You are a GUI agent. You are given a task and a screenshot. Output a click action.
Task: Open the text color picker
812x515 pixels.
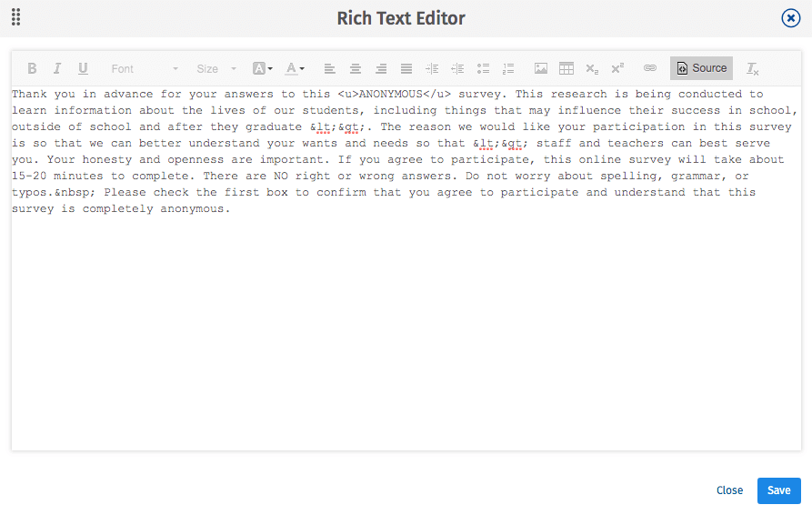point(295,68)
